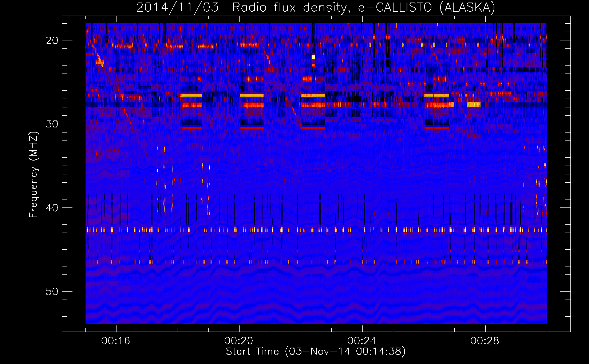Click the 40 frequency tick label
This screenshot has height=364, width=589.
[52, 208]
